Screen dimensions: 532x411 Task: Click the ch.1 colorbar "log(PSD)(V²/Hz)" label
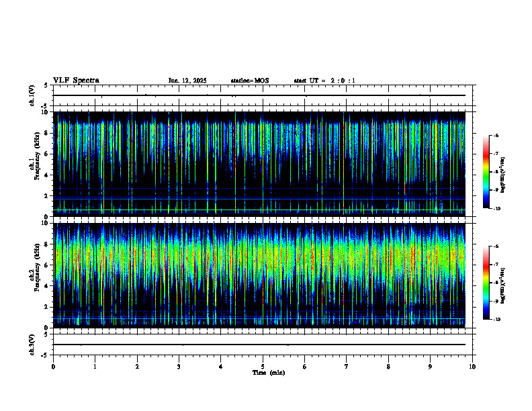coord(503,175)
